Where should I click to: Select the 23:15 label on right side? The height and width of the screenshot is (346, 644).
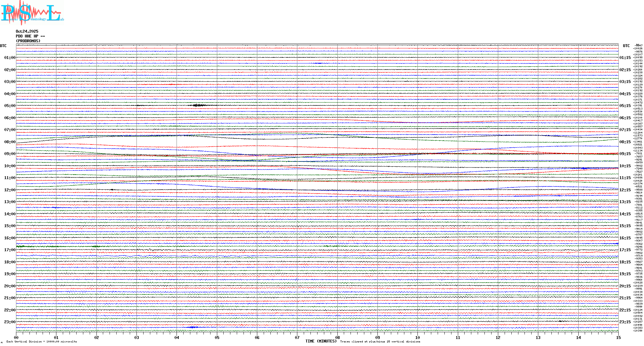625,322
